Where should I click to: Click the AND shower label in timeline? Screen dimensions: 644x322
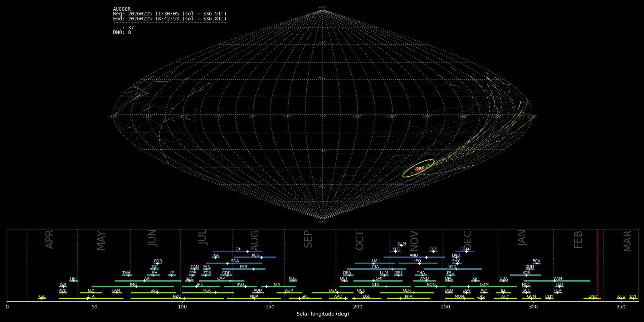tap(414, 255)
